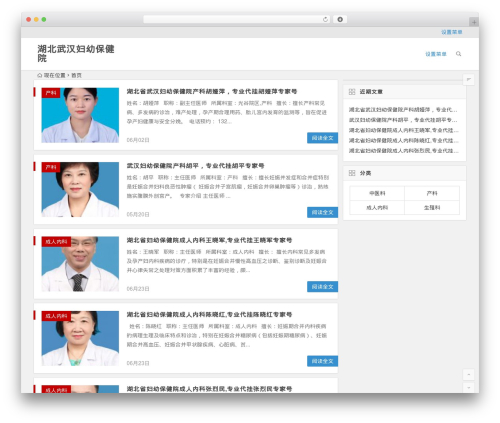This screenshot has height=423, width=500.
Task: Click the home icon in breadcrumb
Action: point(40,75)
